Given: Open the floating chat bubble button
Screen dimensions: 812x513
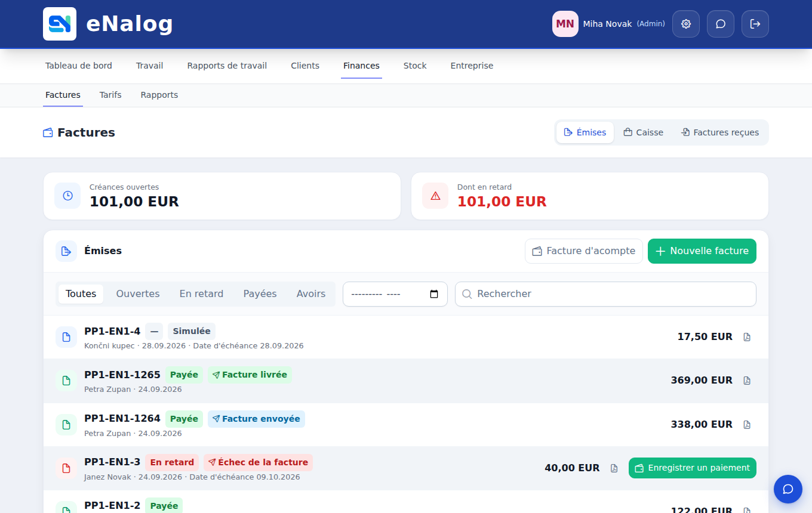Looking at the screenshot, I should [x=788, y=489].
